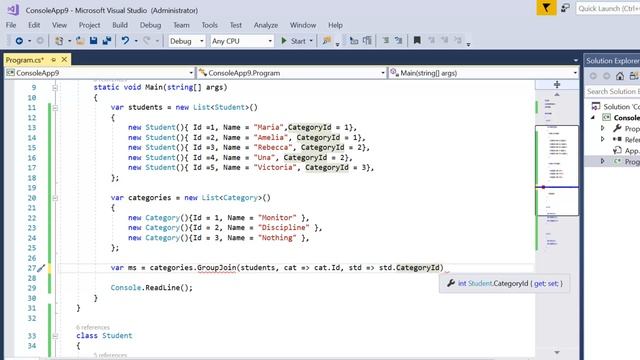
Task: Click the GroupJoin method call in line 27
Action: pyautogui.click(x=216, y=268)
